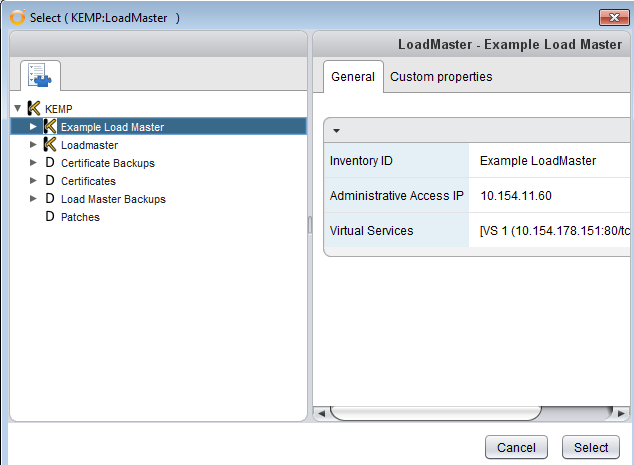
Task: Click the Example LoadMaster value cell
Action: coord(549,161)
